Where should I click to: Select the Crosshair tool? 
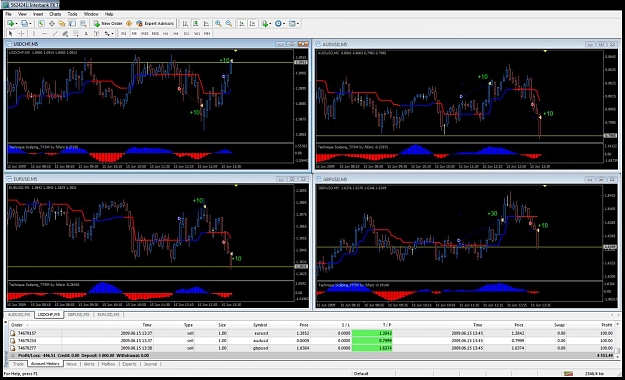point(21,34)
